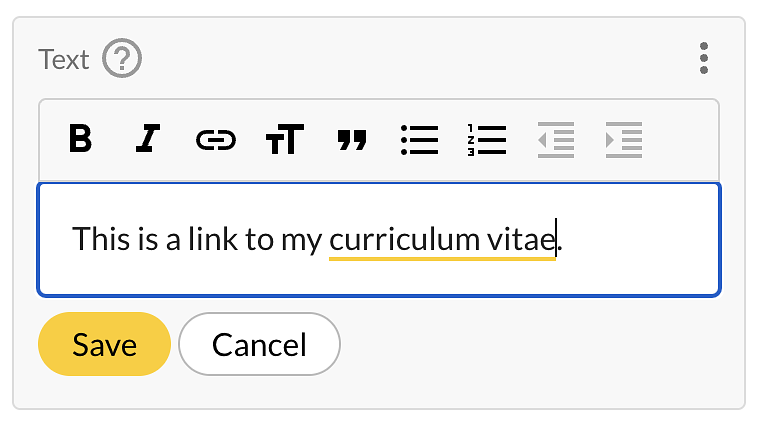Viewport: 758px width, 424px height.
Task: Select the greyed-out decrease indent icon
Action: [x=556, y=140]
